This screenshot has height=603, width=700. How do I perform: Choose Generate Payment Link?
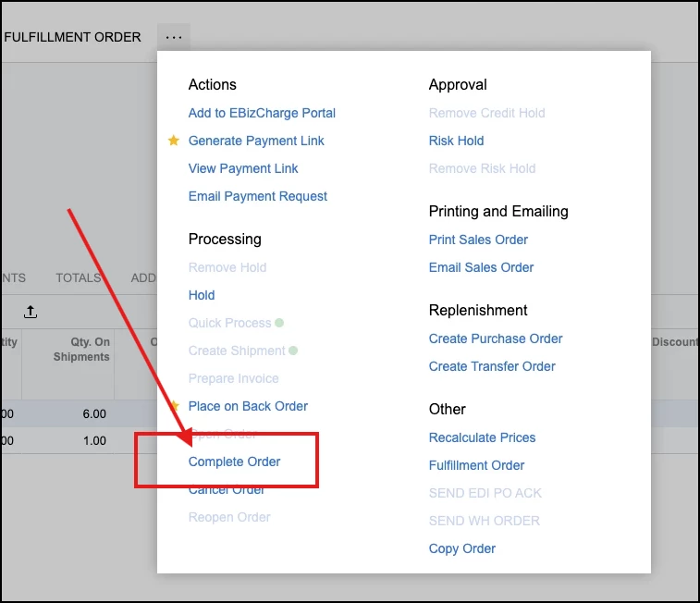coord(256,141)
